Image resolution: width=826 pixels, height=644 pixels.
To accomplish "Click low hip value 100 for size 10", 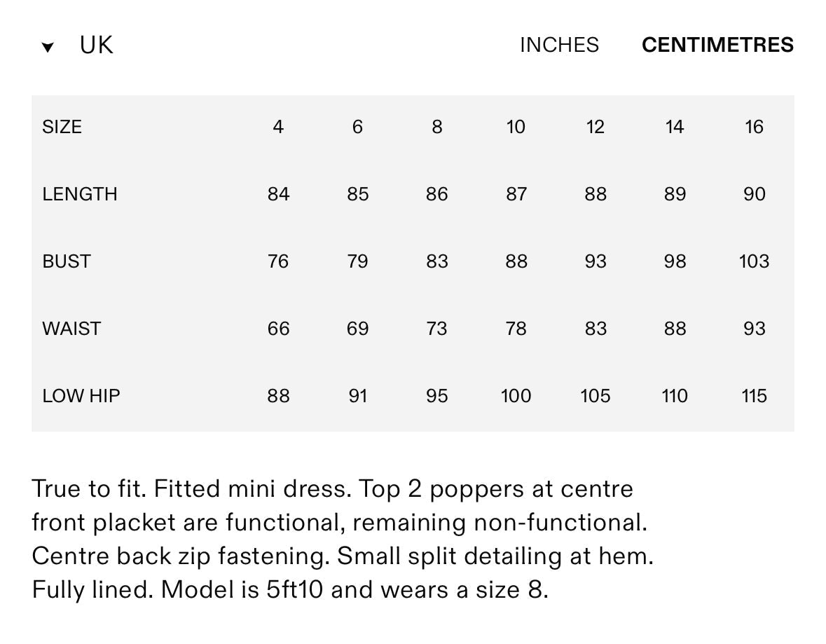I will (516, 396).
